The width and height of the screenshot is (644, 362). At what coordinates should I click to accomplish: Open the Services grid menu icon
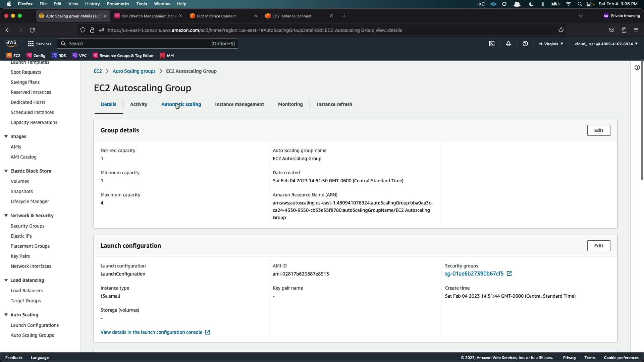tap(31, 44)
